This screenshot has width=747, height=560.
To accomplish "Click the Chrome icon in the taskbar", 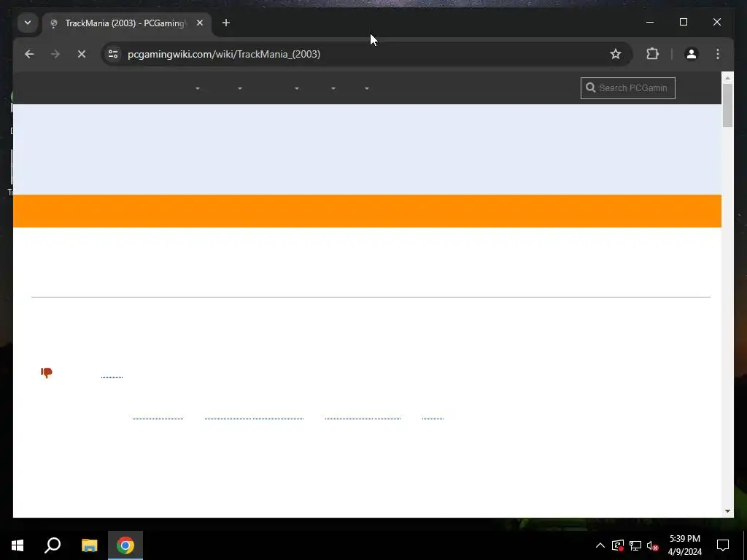I will [x=125, y=545].
